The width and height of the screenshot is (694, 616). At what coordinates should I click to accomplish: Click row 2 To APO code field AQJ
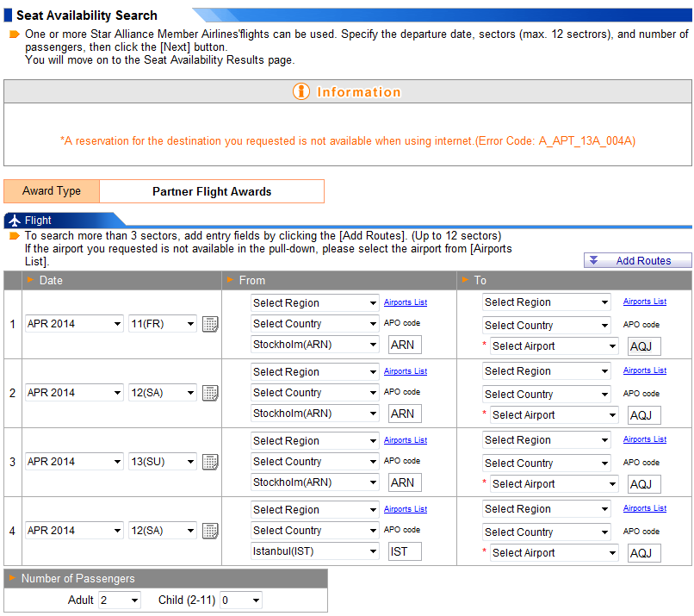pyautogui.click(x=643, y=415)
